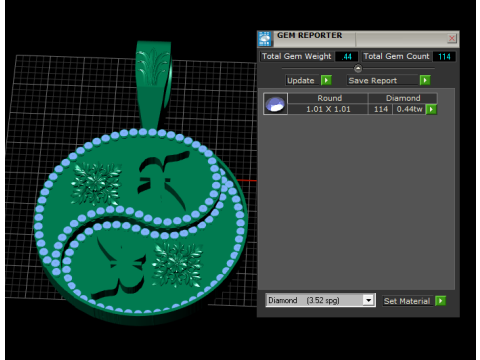Screen dimensions: 480x360
Task: Click the GEM REPORTER title bar text
Action: coord(310,35)
